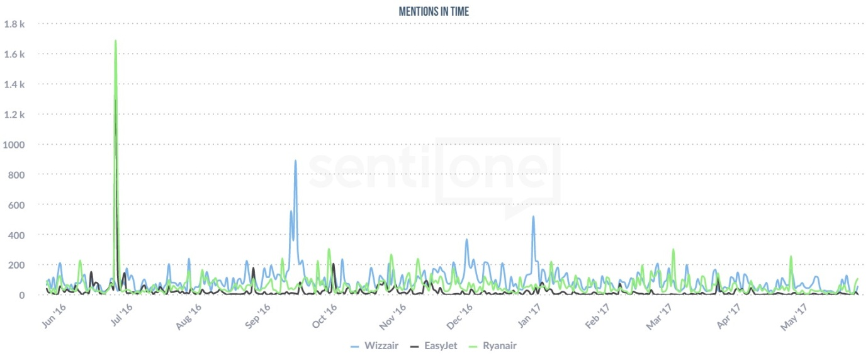Screen dimensions: 868x358
Task: Click the tallest green Ryanair peak near 1.7k
Action: pos(115,42)
